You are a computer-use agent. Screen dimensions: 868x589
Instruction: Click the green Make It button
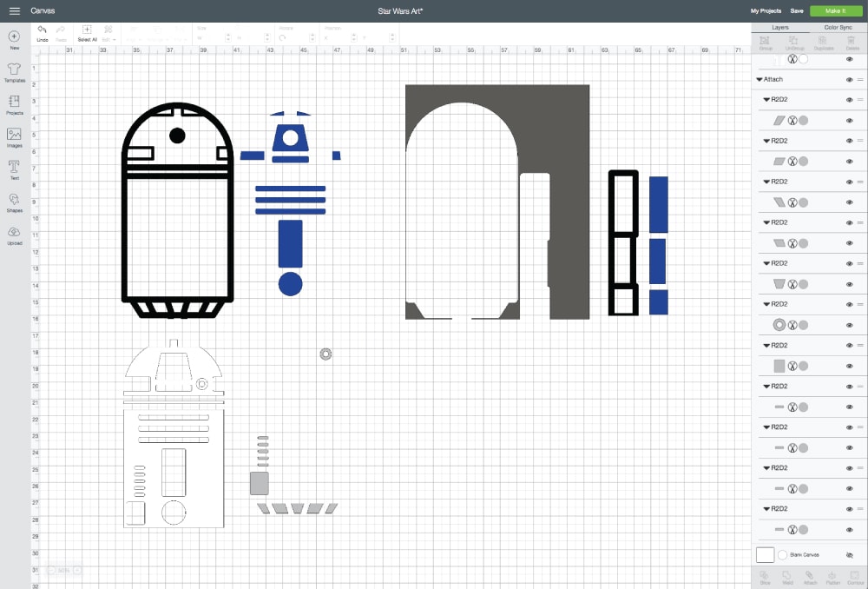tap(836, 10)
